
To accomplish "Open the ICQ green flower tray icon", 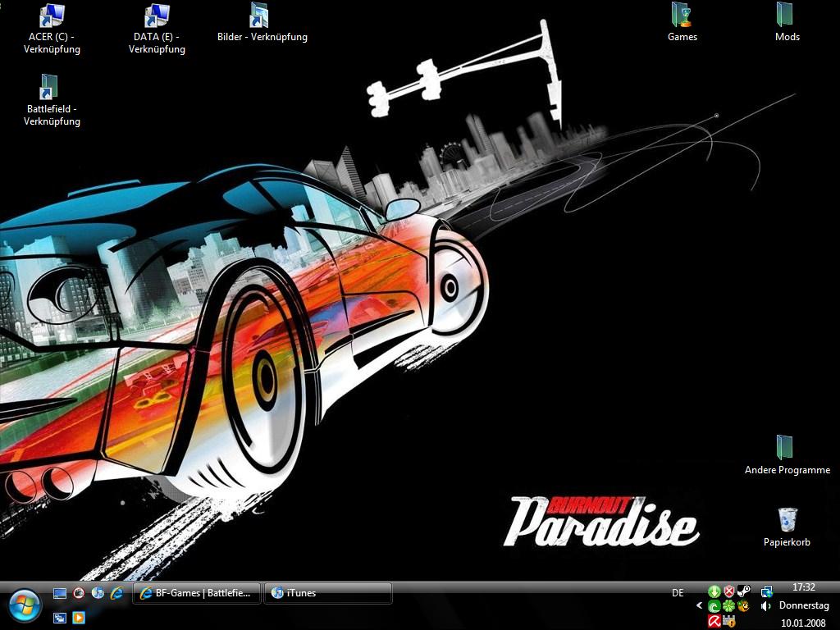I will click(729, 606).
